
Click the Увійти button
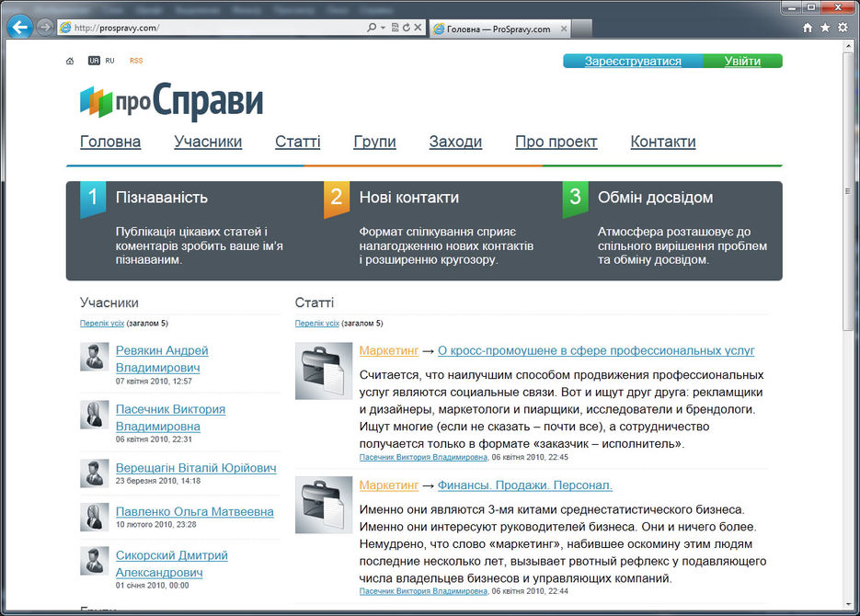(742, 61)
